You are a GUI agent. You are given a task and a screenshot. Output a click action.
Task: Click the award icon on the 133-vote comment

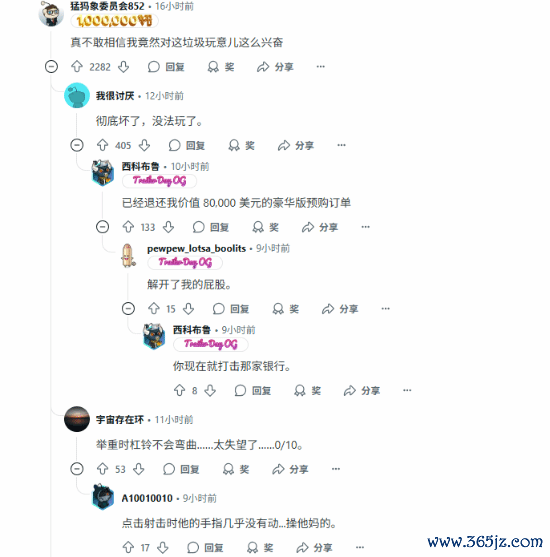point(258,227)
